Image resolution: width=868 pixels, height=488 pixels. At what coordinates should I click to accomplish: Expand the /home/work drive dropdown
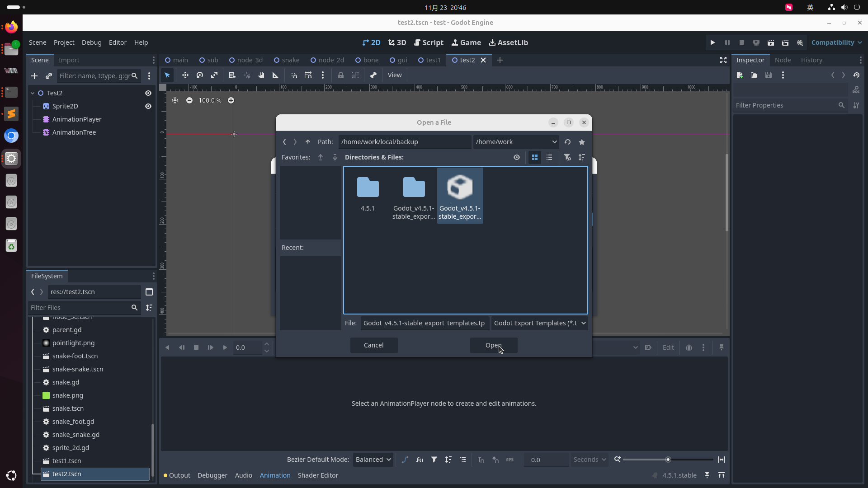516,142
